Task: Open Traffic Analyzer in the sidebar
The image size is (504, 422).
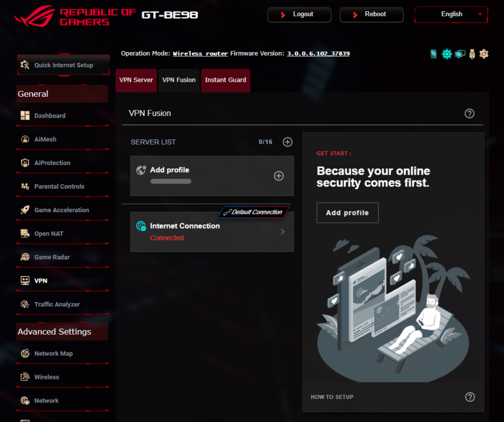Action: (62, 304)
